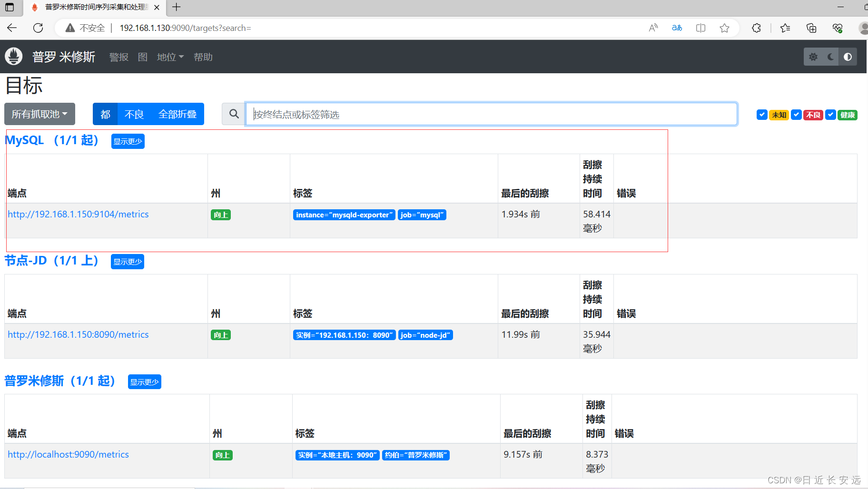Click the 58.414 毫秒 scrape duration
The image size is (868, 489).
click(x=597, y=221)
